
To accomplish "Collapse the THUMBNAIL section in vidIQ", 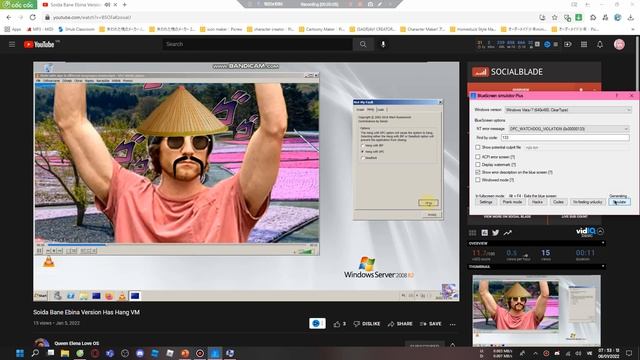I will (602, 267).
